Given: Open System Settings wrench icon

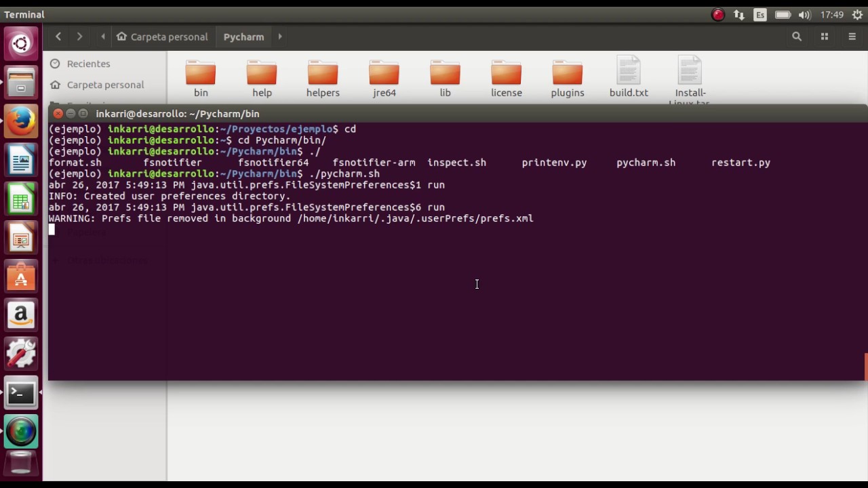Looking at the screenshot, I should [21, 354].
